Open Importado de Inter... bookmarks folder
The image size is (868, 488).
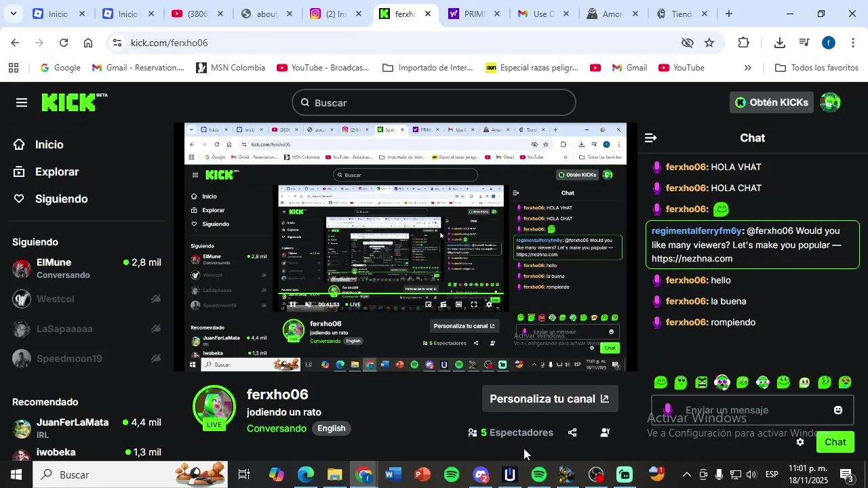pos(428,68)
